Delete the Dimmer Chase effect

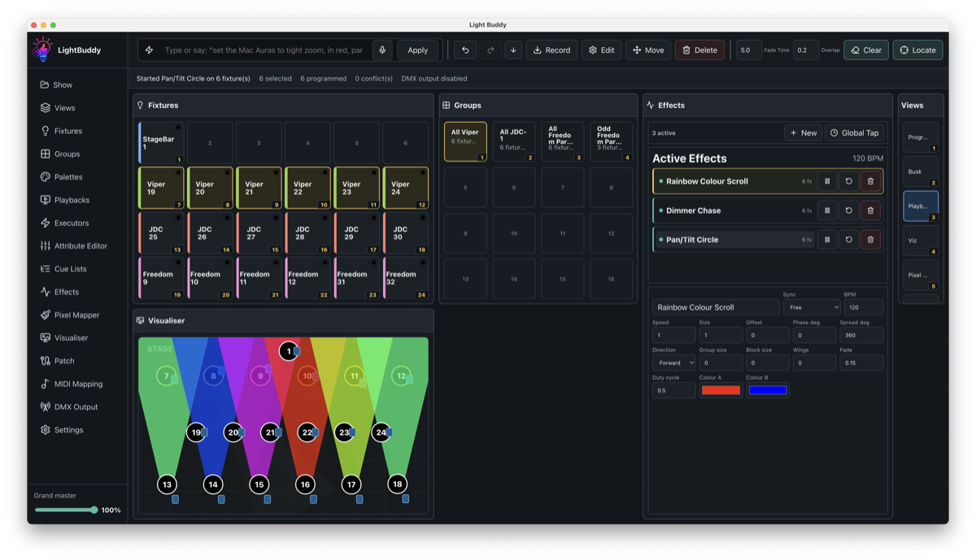(x=870, y=211)
